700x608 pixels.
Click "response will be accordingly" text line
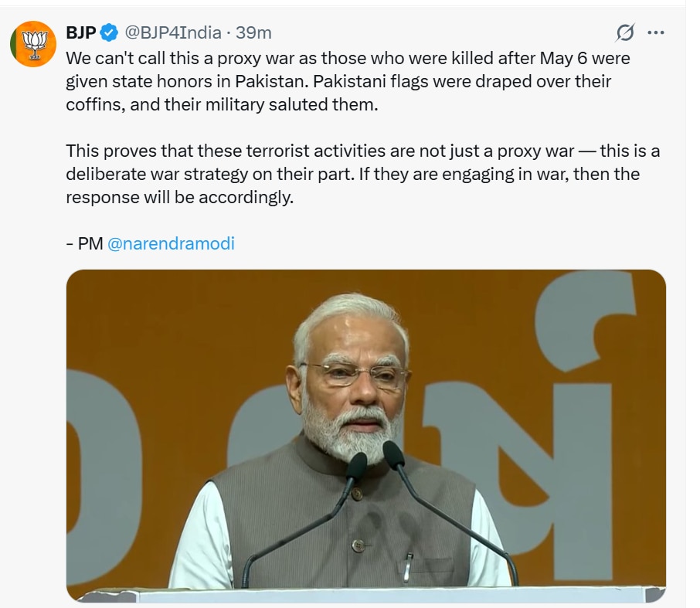pos(179,197)
